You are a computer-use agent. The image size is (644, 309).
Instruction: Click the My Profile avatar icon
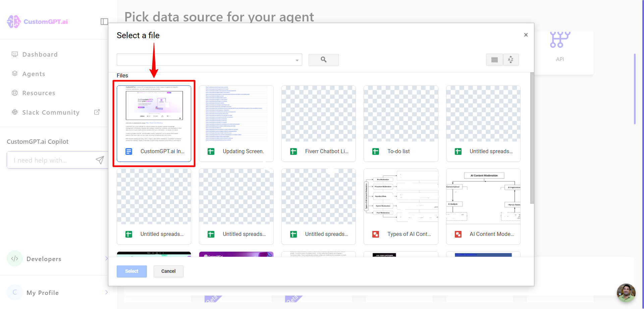point(15,292)
